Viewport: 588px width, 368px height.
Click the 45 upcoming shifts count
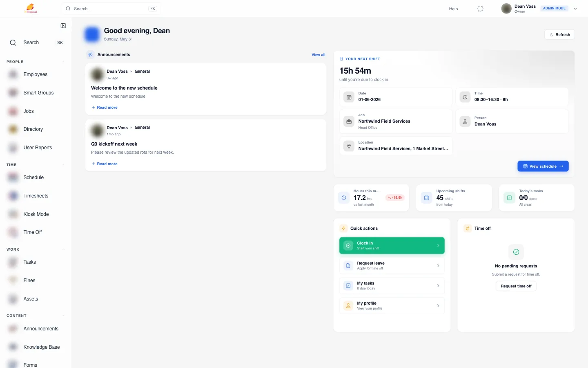click(440, 197)
